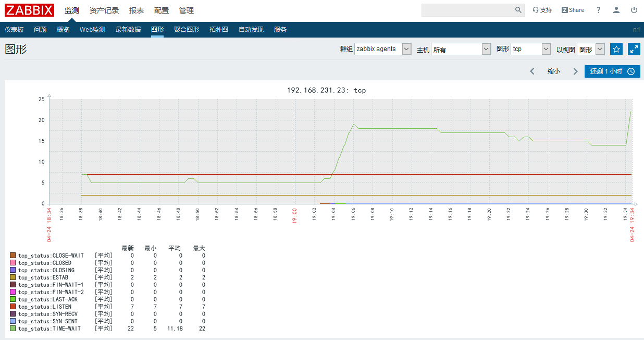The width and height of the screenshot is (644, 340).
Task: Toggle fullscreen view with the expand arrows
Action: click(x=634, y=49)
